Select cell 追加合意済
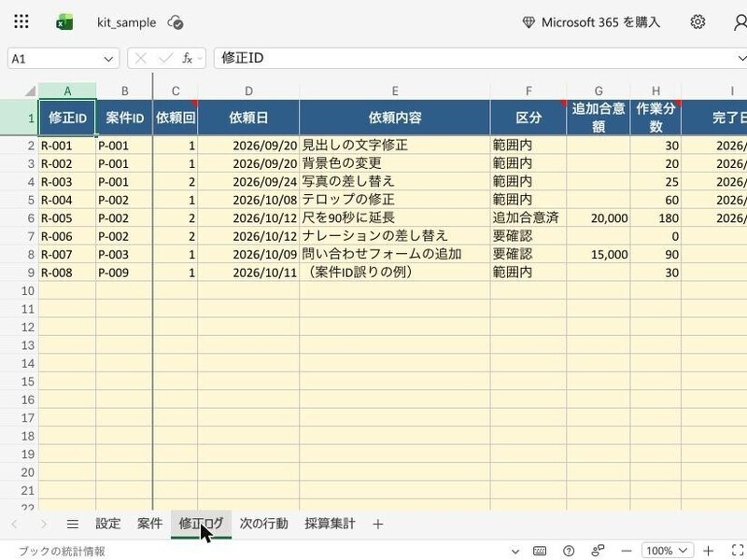747x560 pixels. (x=529, y=218)
